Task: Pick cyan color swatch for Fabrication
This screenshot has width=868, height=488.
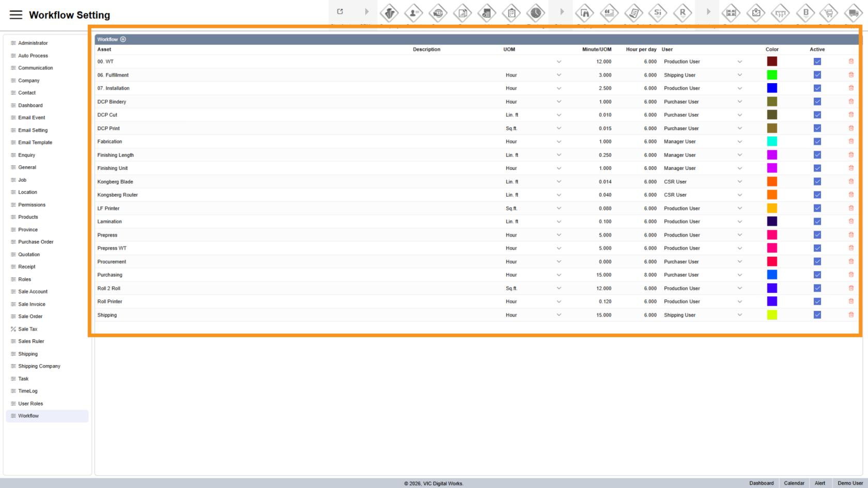Action: [x=772, y=141]
